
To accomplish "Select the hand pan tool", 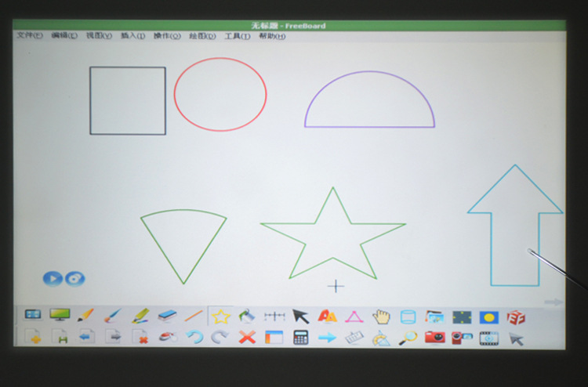I will click(x=381, y=316).
